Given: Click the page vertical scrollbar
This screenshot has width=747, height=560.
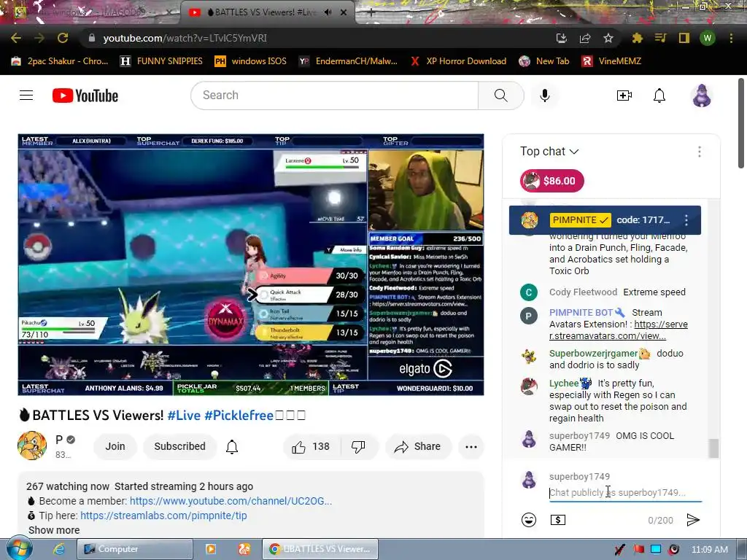Looking at the screenshot, I should click(741, 122).
